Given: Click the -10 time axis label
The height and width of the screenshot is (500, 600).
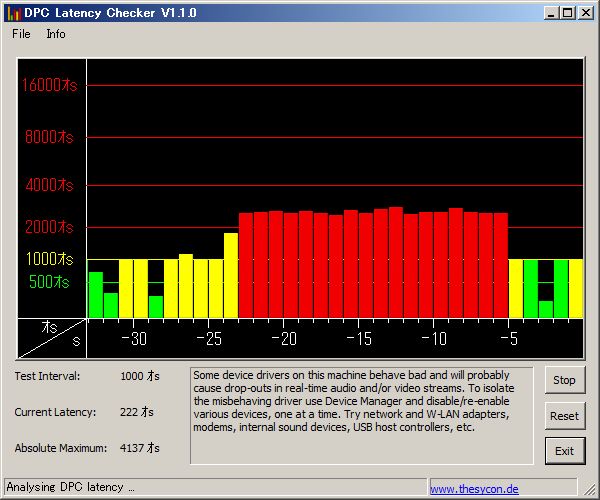Looking at the screenshot, I should [434, 339].
